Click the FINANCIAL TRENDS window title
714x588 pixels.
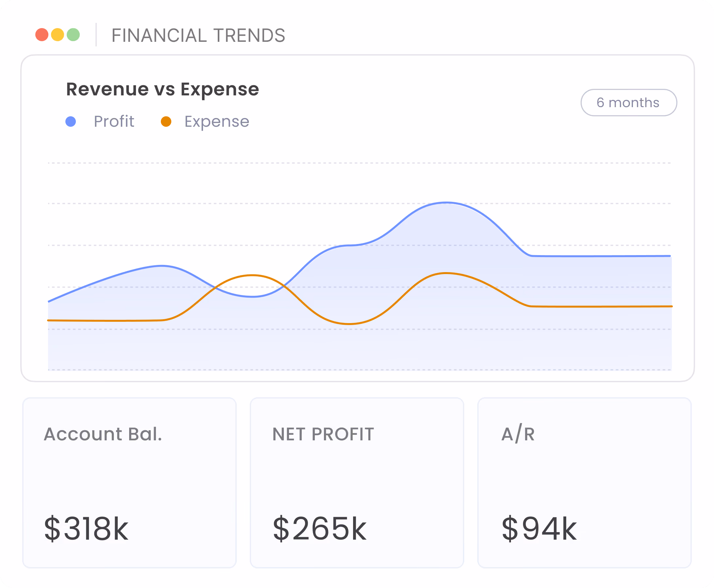click(x=198, y=36)
